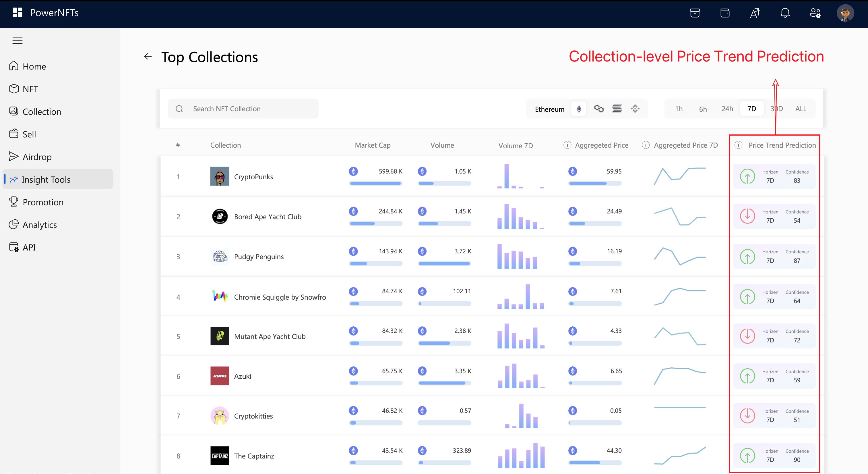Open Analytics sidebar item

point(57,225)
